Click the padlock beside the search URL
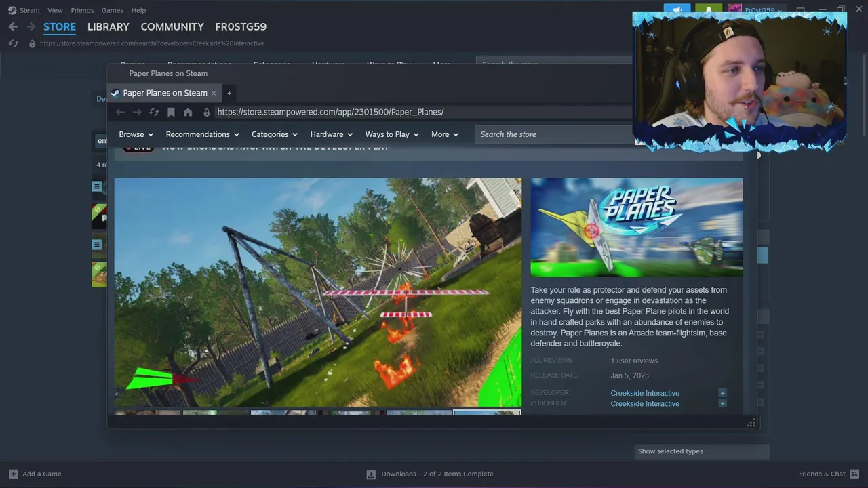The height and width of the screenshot is (488, 868). 32,43
